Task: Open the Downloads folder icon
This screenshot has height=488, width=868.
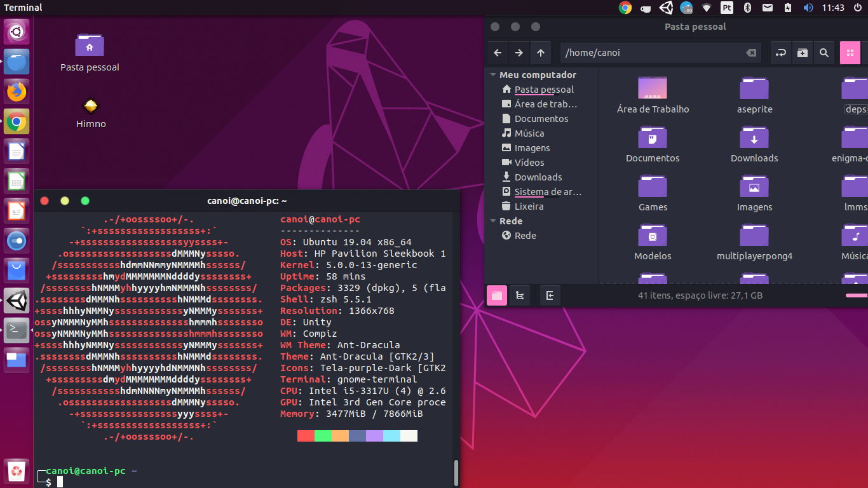Action: tap(754, 138)
